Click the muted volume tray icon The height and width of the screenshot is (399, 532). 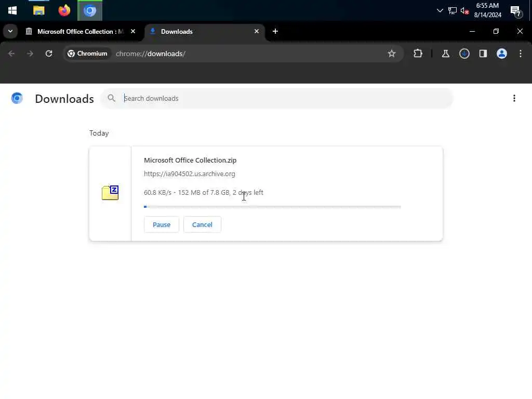pos(464,11)
